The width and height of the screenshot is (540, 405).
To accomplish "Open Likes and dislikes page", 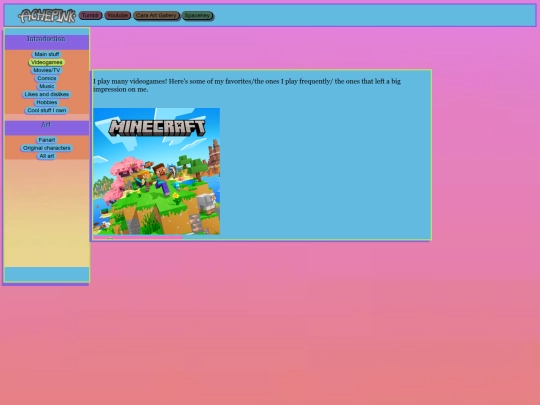I will [x=46, y=94].
